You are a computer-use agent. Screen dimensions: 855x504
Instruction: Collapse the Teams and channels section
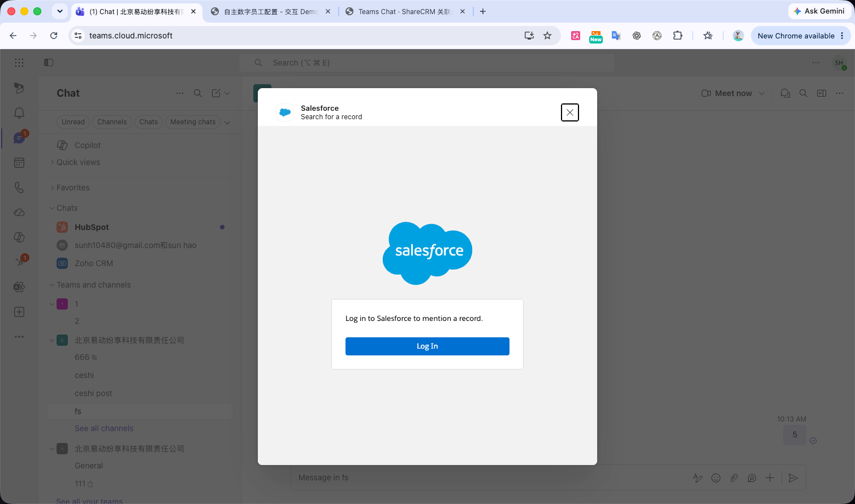pyautogui.click(x=52, y=285)
